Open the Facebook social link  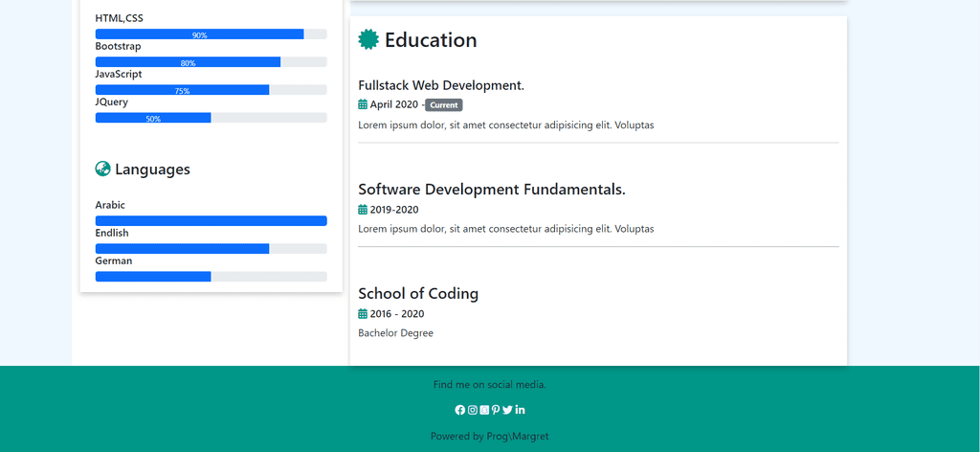pyautogui.click(x=460, y=410)
